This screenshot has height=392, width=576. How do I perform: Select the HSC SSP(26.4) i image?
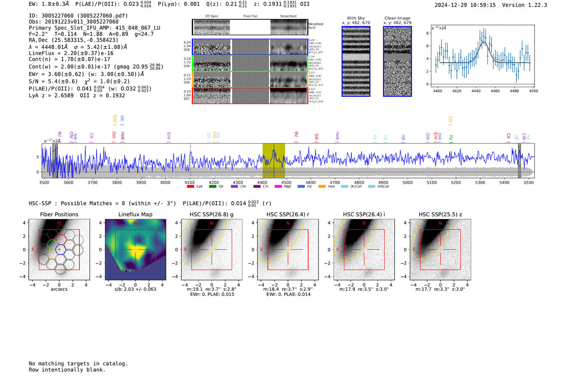(364, 250)
